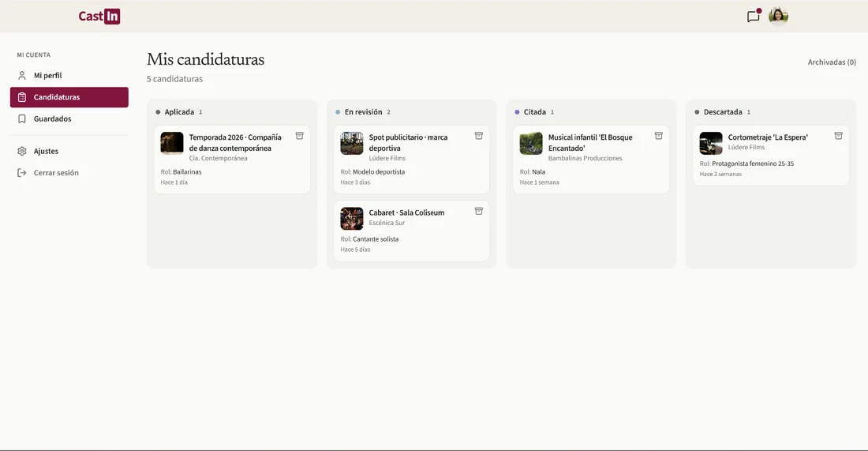View Archivadas (0) link

(x=832, y=62)
